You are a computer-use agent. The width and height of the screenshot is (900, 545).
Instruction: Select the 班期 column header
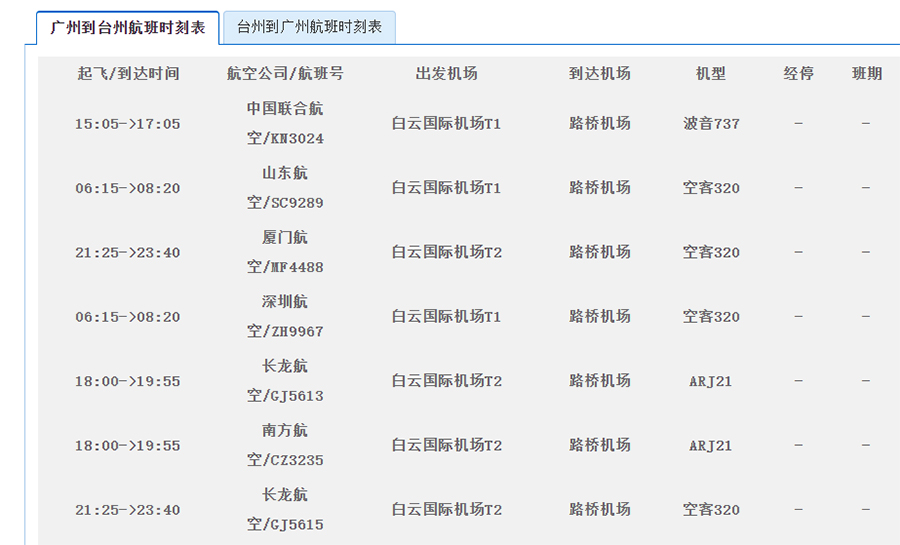coord(866,74)
